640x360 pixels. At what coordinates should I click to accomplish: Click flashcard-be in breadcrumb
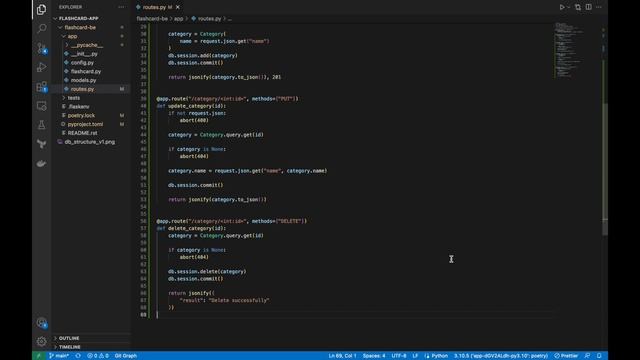click(152, 19)
